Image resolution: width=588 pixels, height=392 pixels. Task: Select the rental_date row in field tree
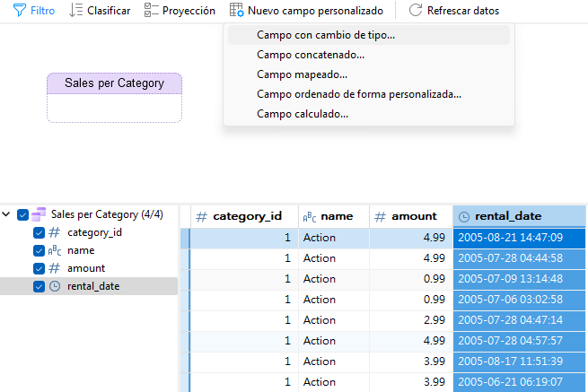click(x=89, y=286)
